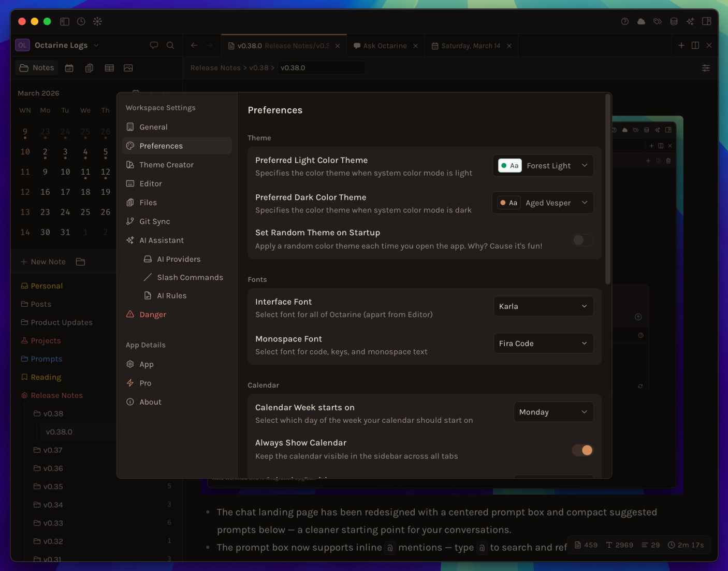
Task: Open the help question mark icon
Action: 625,21
